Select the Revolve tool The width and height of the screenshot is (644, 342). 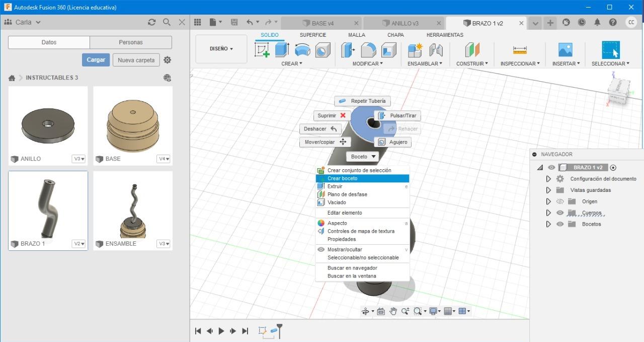302,50
